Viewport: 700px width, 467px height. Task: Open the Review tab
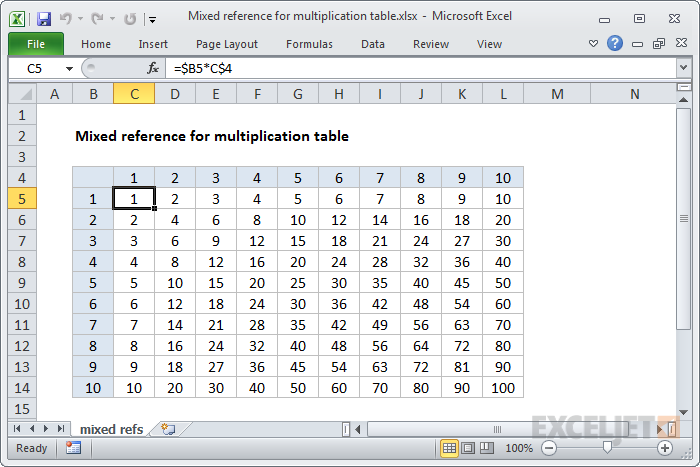[x=431, y=44]
